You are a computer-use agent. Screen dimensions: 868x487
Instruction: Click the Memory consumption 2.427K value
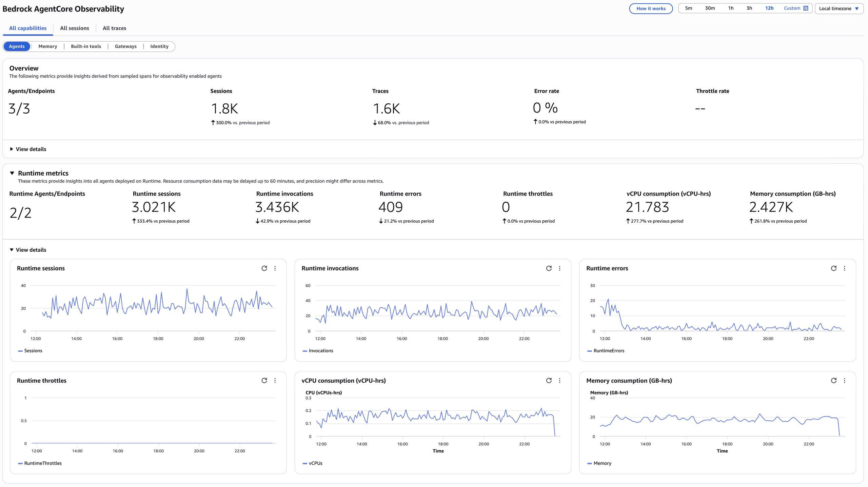pyautogui.click(x=771, y=207)
